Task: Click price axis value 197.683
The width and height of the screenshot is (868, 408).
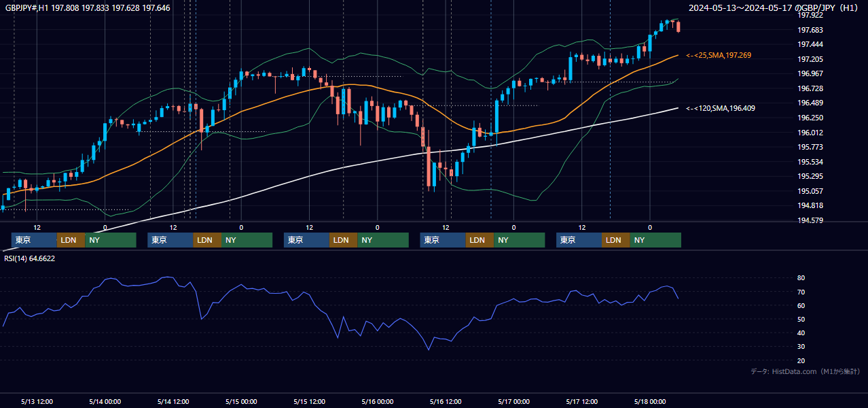Action: (x=810, y=30)
